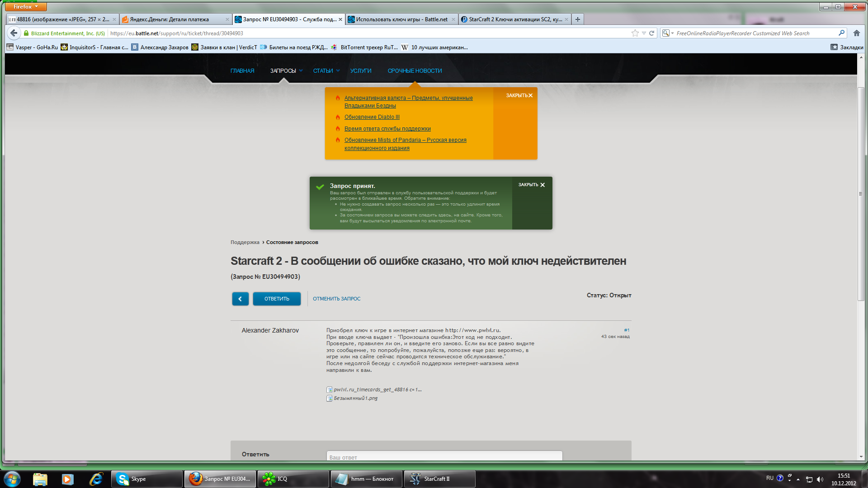
Task: Click the volume speaker tray icon
Action: click(820, 479)
